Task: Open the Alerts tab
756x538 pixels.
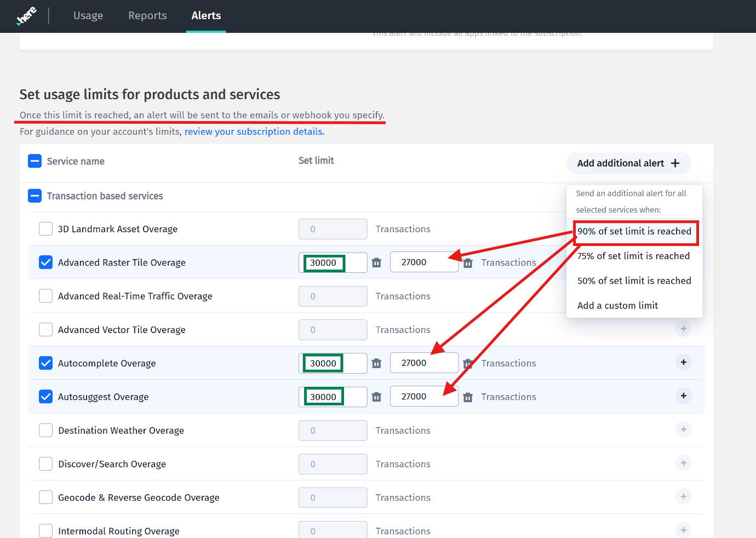Action: tap(206, 15)
